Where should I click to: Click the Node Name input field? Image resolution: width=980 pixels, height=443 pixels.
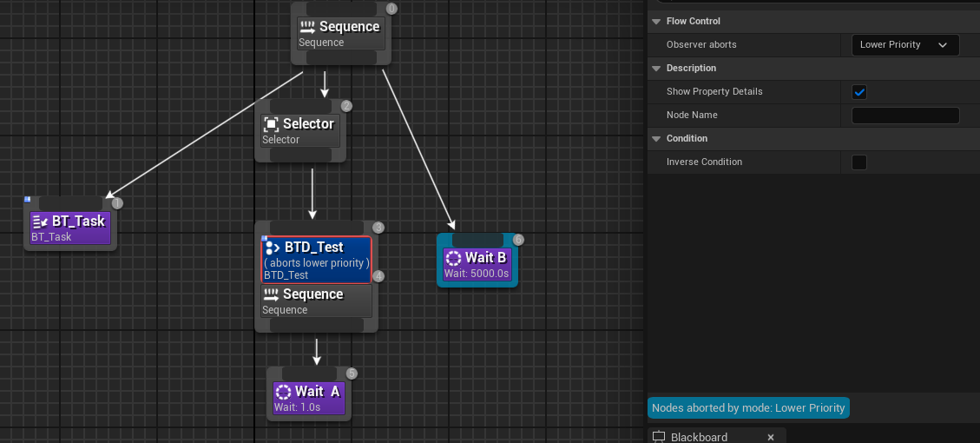click(905, 116)
